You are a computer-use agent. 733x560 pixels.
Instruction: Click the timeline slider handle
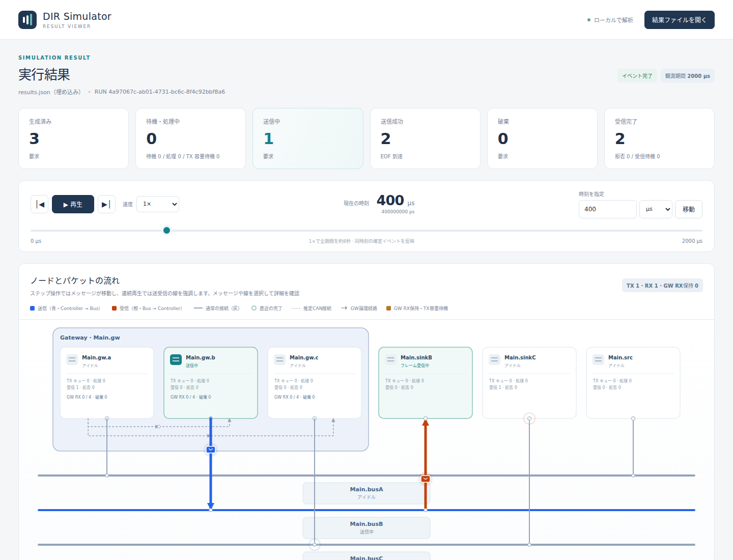point(166,231)
